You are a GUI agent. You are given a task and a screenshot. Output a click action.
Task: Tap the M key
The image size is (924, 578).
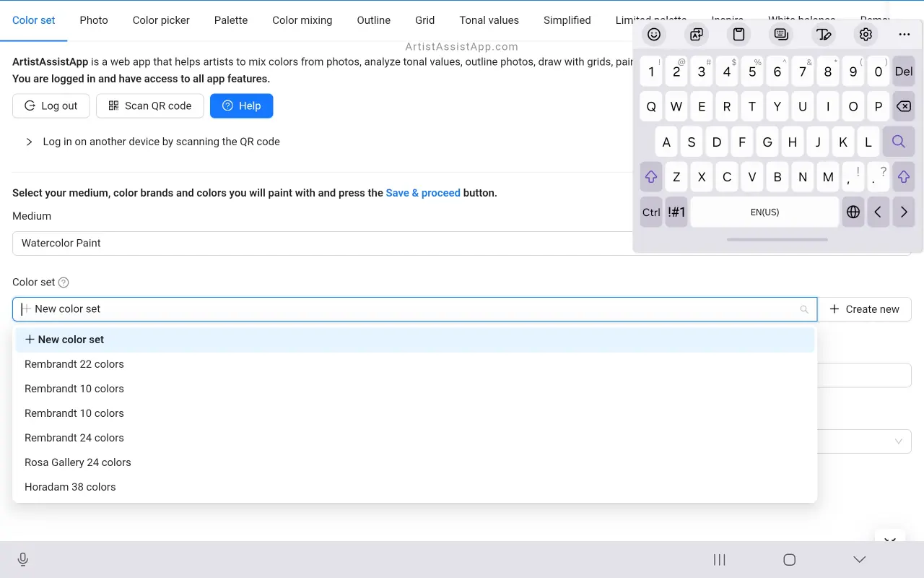coord(828,176)
